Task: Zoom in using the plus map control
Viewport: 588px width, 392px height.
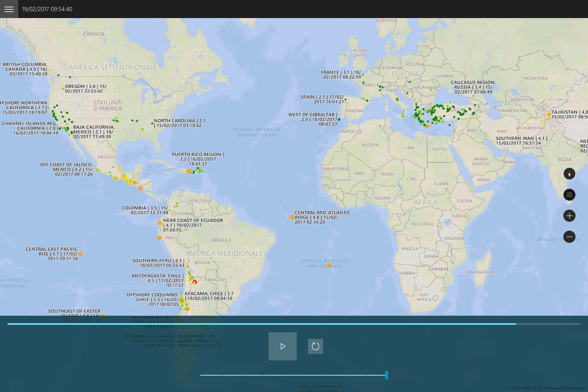Action: (x=570, y=216)
